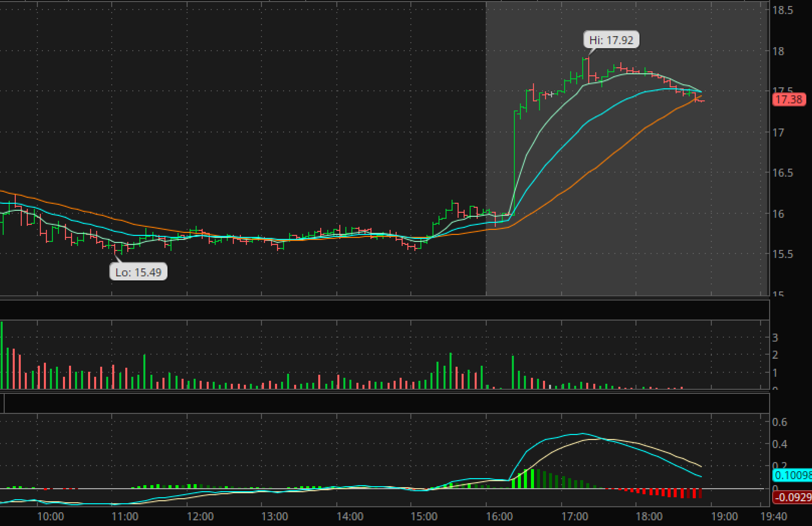Viewport: 812px width, 526px height.
Task: Click the 18:00 time axis label
Action: point(649,516)
